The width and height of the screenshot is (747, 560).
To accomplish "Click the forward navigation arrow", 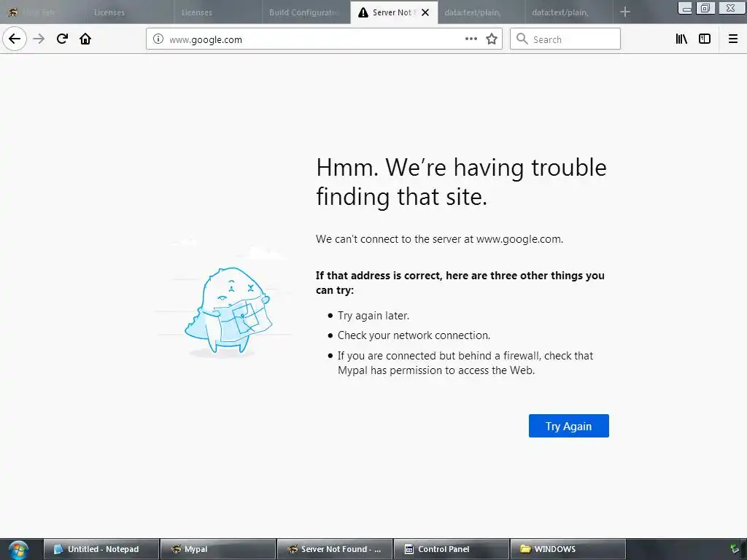I will click(x=39, y=39).
